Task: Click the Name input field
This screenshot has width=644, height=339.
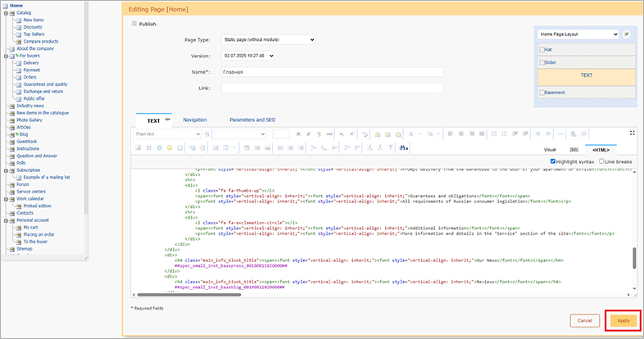Action: click(x=333, y=71)
